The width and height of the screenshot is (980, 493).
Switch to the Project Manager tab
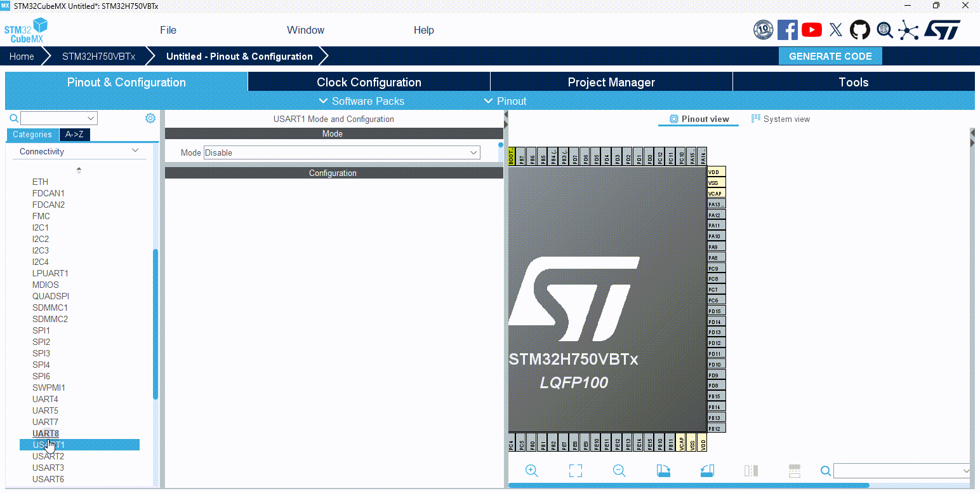point(611,82)
